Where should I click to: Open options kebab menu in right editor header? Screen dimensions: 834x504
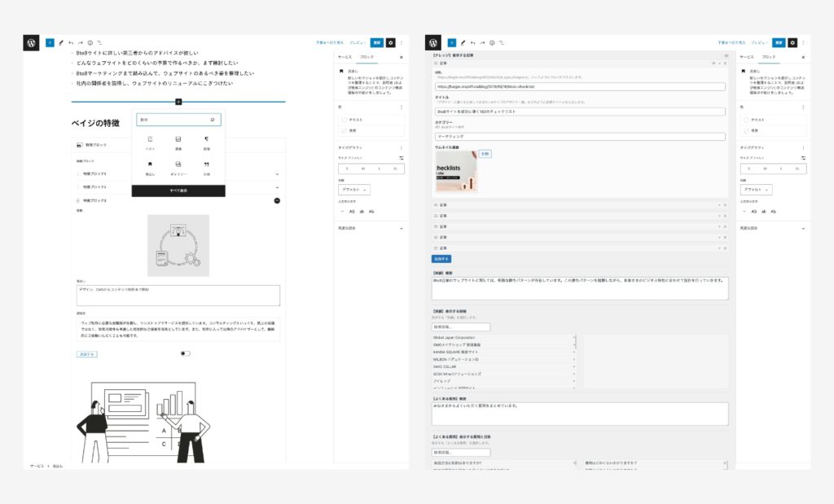[x=804, y=42]
